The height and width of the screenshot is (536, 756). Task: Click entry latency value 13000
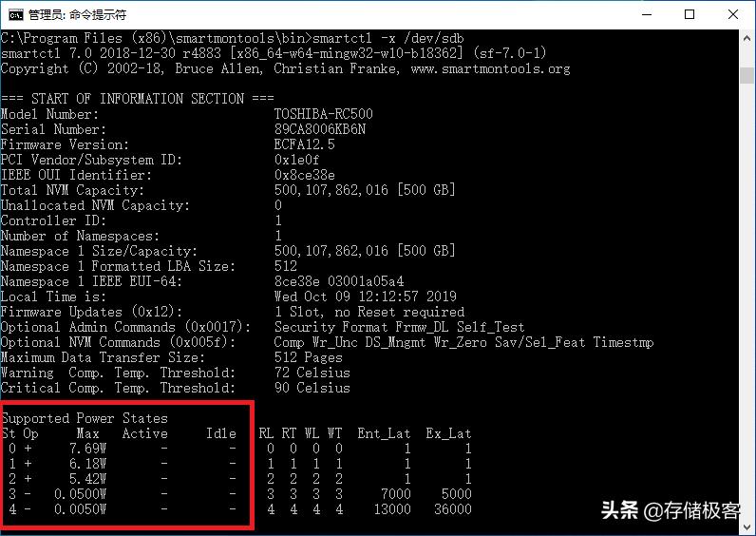click(392, 509)
